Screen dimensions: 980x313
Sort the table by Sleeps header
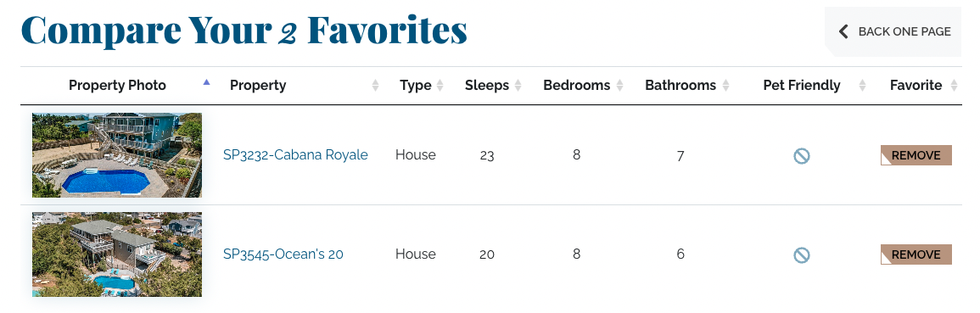tap(487, 86)
